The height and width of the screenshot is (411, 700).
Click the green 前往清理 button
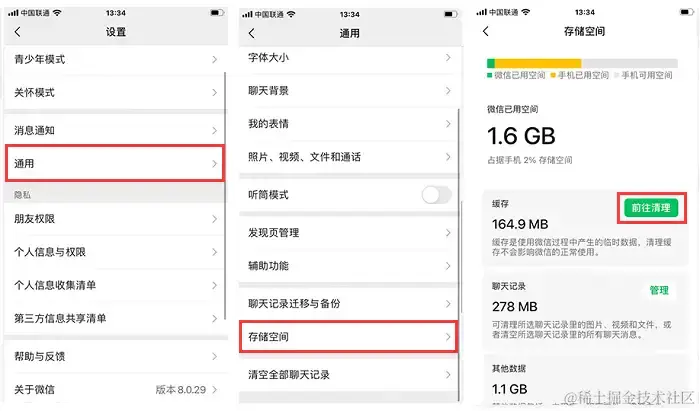click(x=651, y=208)
